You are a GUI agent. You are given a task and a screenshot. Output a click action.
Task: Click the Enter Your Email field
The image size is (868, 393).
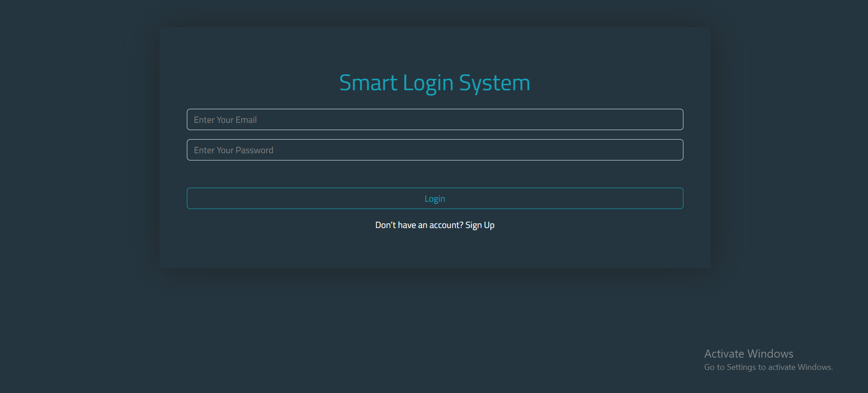coord(434,120)
